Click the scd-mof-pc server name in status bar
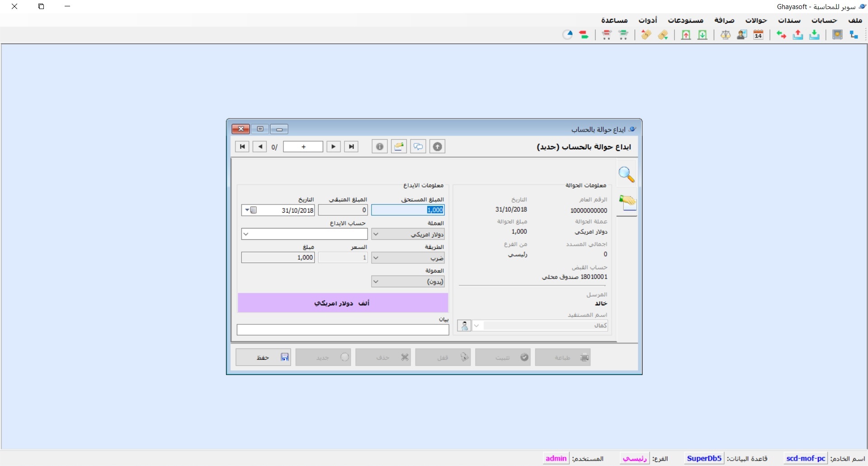 (806, 458)
